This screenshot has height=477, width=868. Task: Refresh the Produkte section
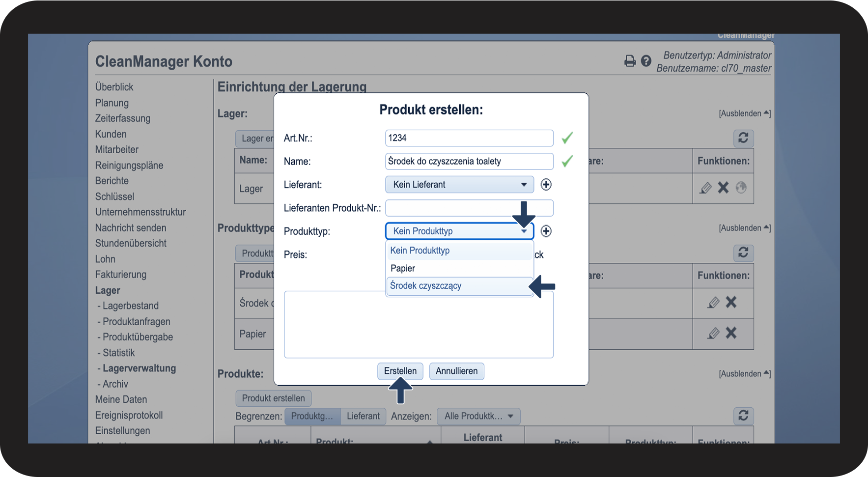[743, 416]
